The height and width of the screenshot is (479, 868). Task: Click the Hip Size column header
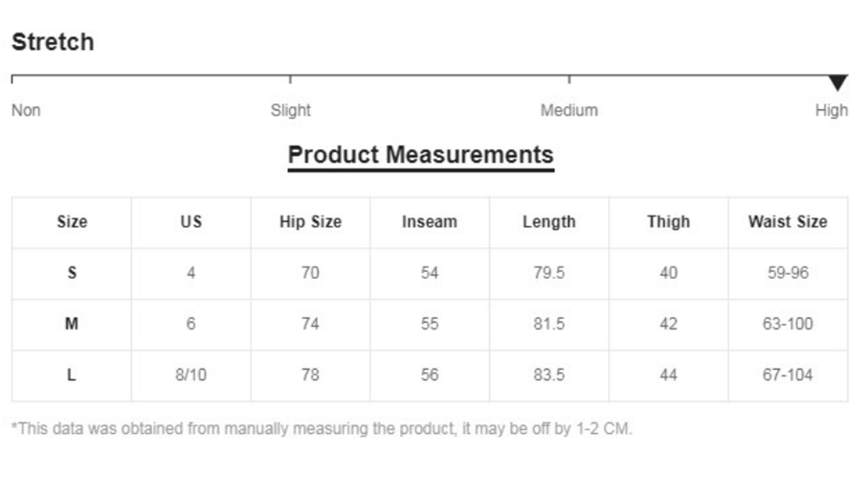(311, 221)
